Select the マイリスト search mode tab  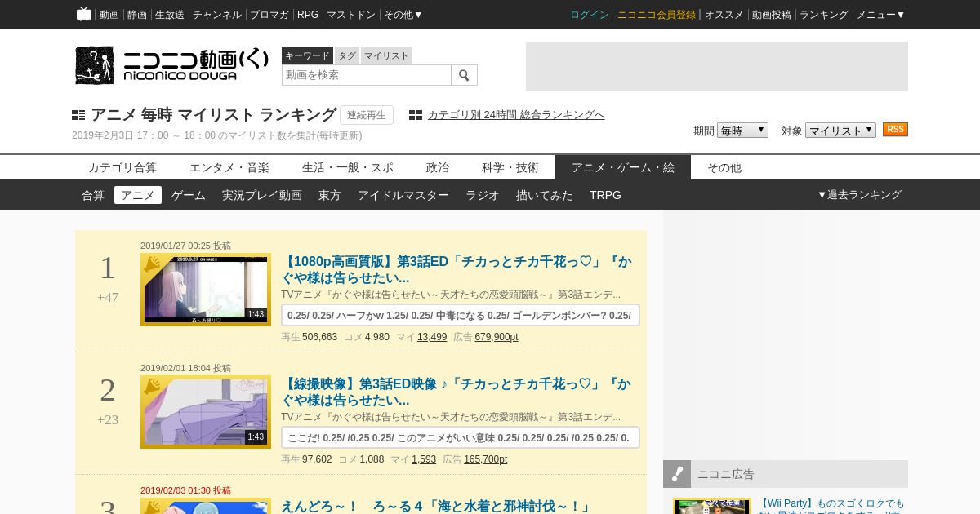point(386,55)
